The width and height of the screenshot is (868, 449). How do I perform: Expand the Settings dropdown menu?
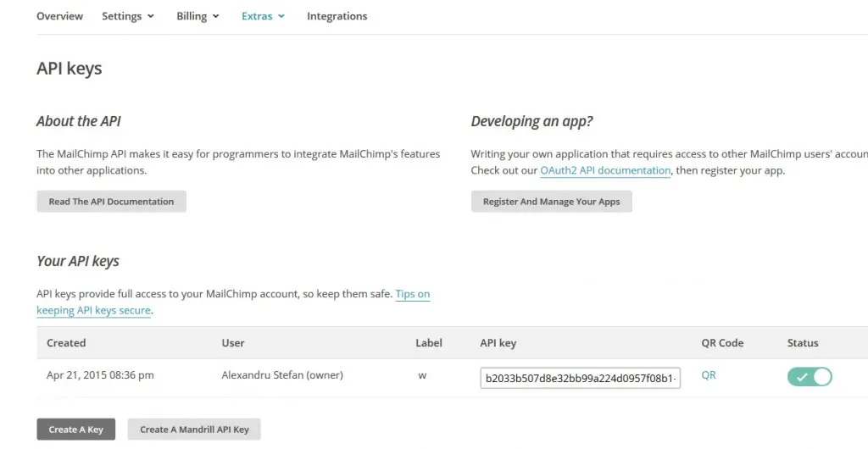click(x=128, y=16)
